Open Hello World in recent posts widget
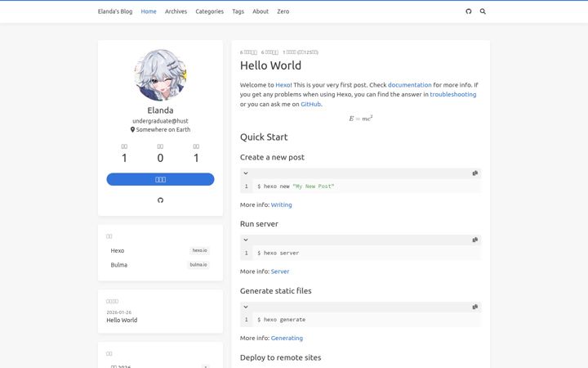The width and height of the screenshot is (588, 368). (122, 320)
